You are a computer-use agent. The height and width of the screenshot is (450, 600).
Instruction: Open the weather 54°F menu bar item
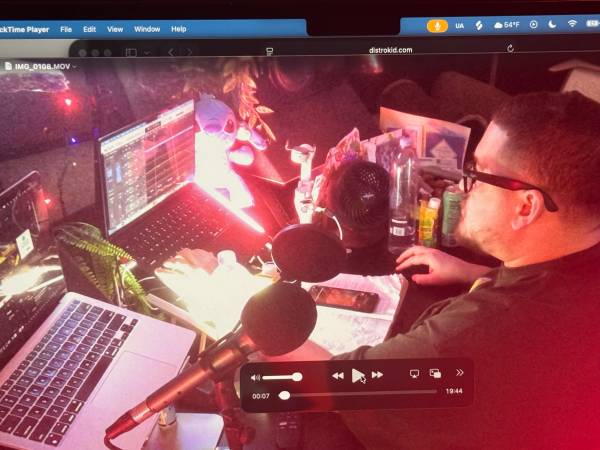coord(507,25)
